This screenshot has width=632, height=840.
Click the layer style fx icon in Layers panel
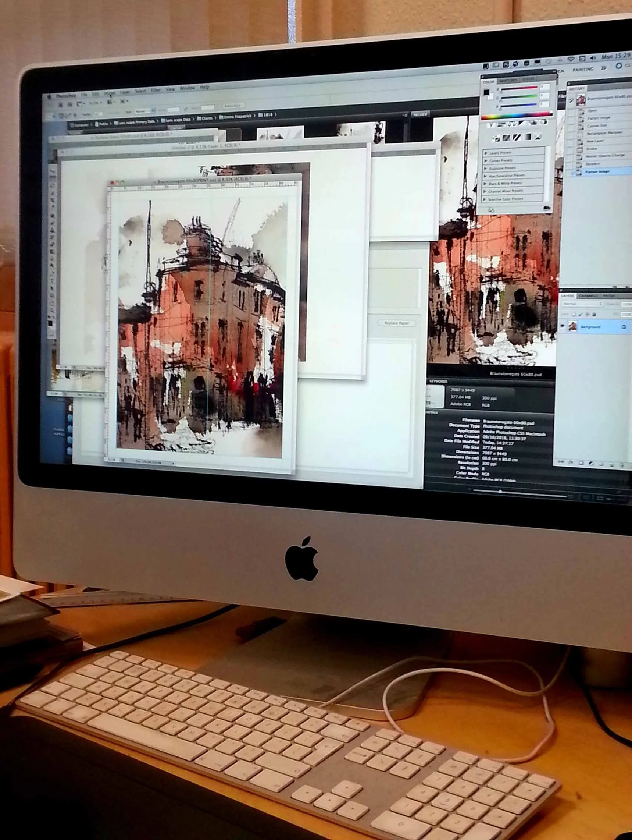coord(571,462)
